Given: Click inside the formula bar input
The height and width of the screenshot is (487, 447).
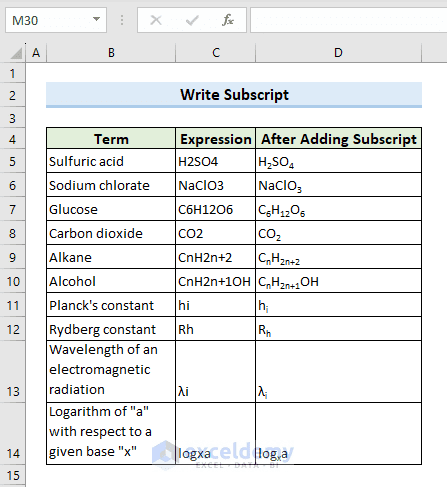Looking at the screenshot, I should tap(349, 20).
